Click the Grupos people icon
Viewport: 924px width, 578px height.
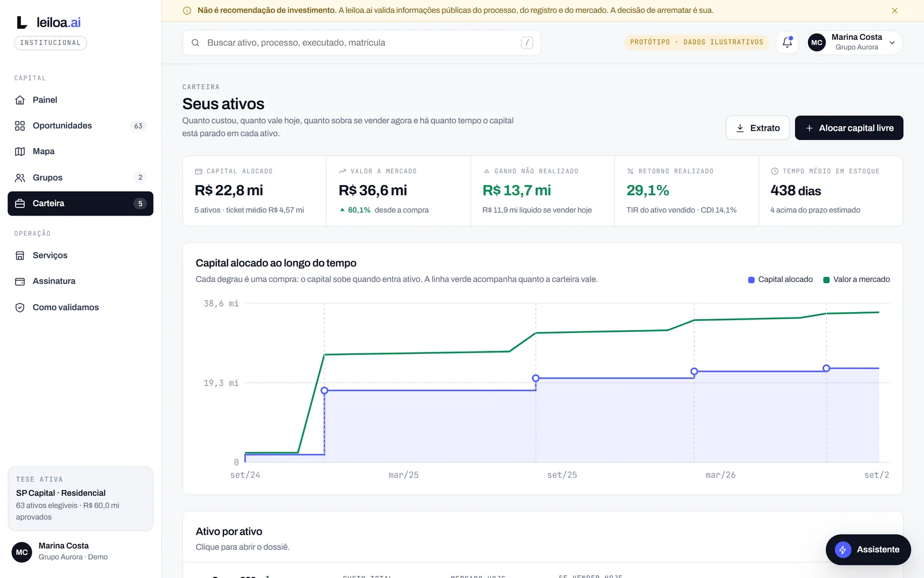click(x=20, y=177)
